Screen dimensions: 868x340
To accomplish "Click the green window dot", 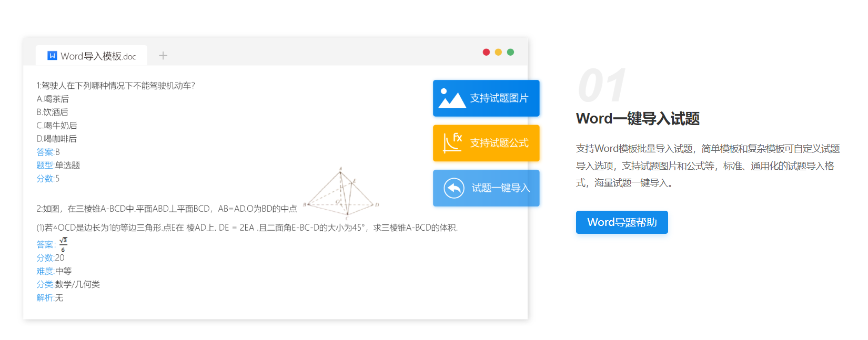I will [510, 52].
